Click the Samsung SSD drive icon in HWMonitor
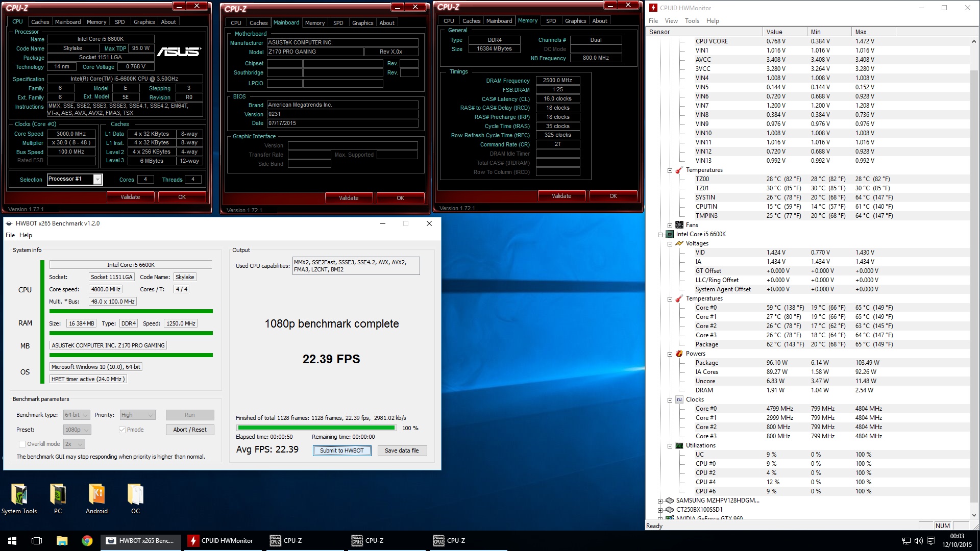Image resolution: width=980 pixels, height=551 pixels. click(670, 500)
